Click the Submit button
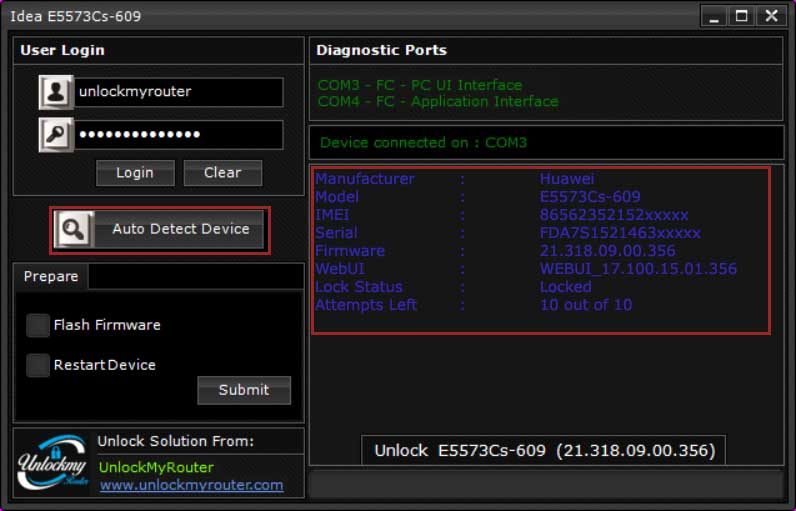The height and width of the screenshot is (511, 796). [x=244, y=390]
